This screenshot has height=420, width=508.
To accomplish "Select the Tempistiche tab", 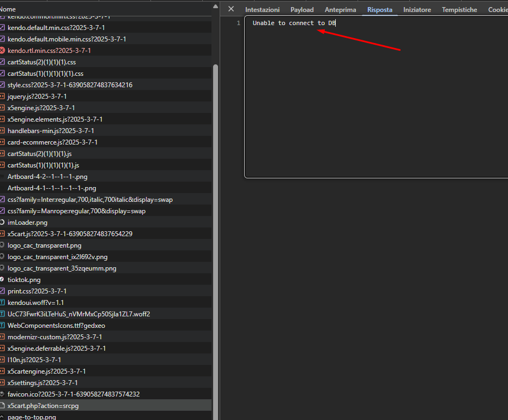I will (459, 10).
